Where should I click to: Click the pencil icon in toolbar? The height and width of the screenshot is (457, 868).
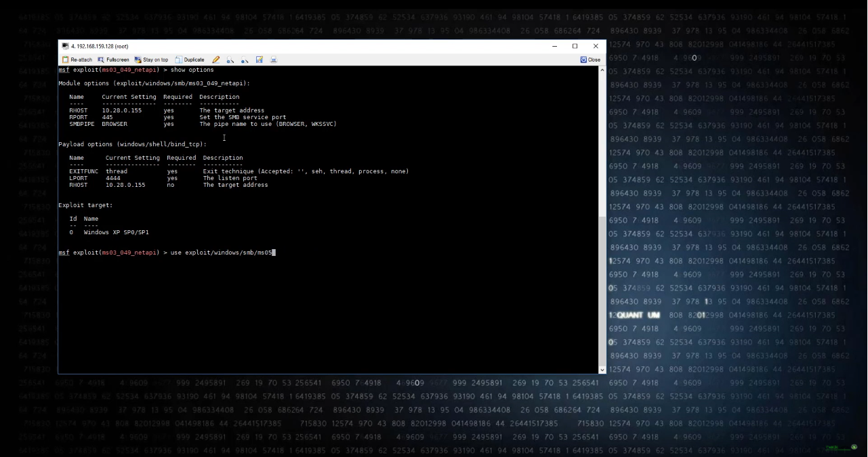coord(216,60)
